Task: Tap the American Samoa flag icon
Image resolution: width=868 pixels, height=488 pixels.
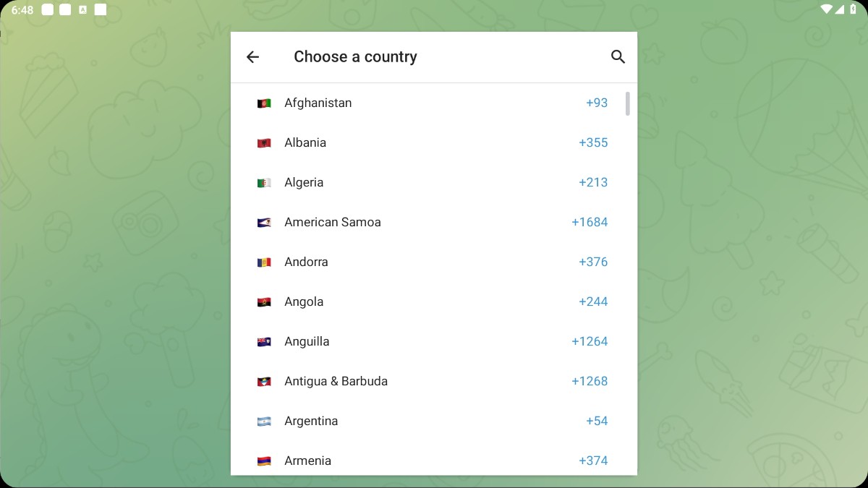Action: click(x=264, y=223)
